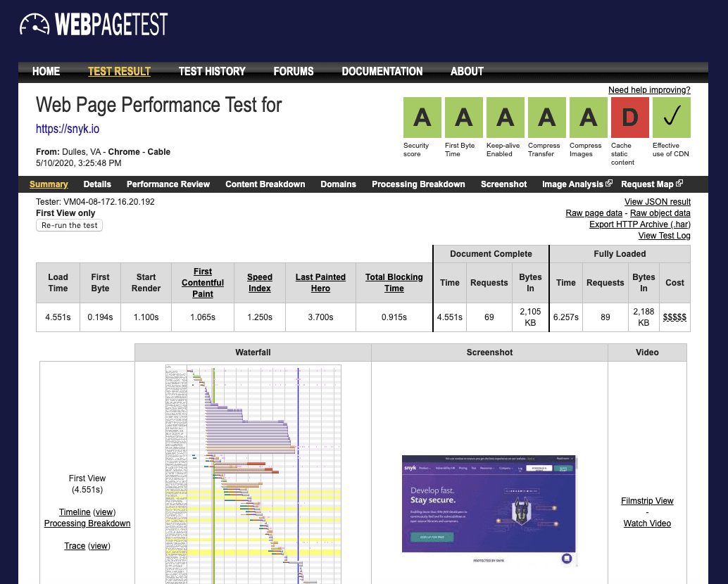Click the Need help improving? link
The height and width of the screenshot is (584, 728).
coord(649,90)
